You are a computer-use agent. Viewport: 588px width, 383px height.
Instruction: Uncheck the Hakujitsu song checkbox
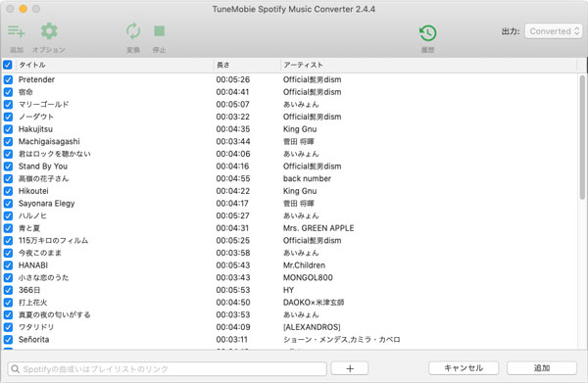point(8,129)
